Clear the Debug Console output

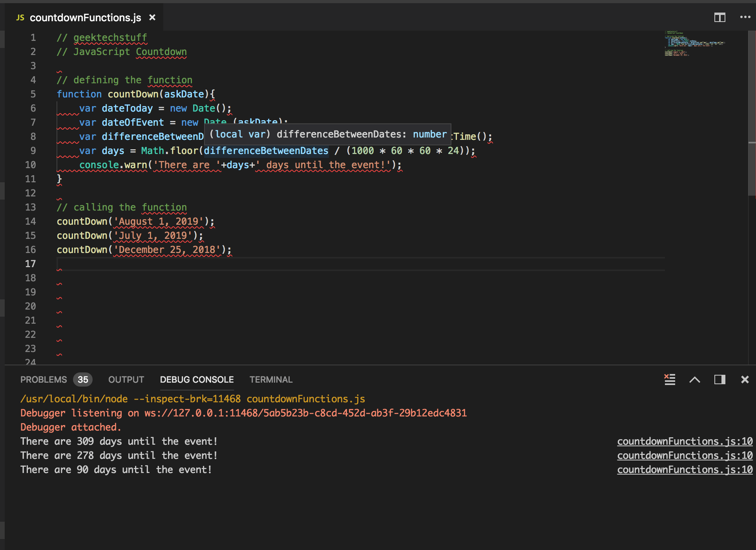pos(669,379)
